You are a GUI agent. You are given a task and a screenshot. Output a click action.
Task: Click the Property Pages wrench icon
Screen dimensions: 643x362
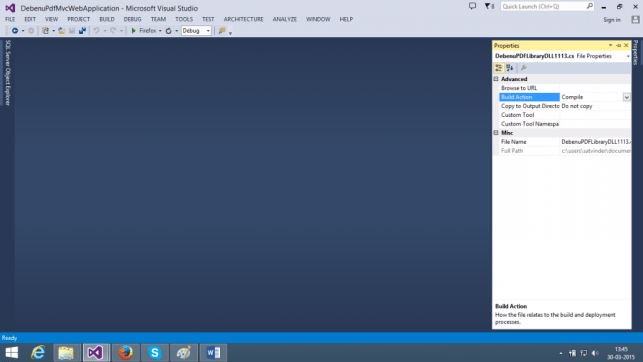click(524, 68)
